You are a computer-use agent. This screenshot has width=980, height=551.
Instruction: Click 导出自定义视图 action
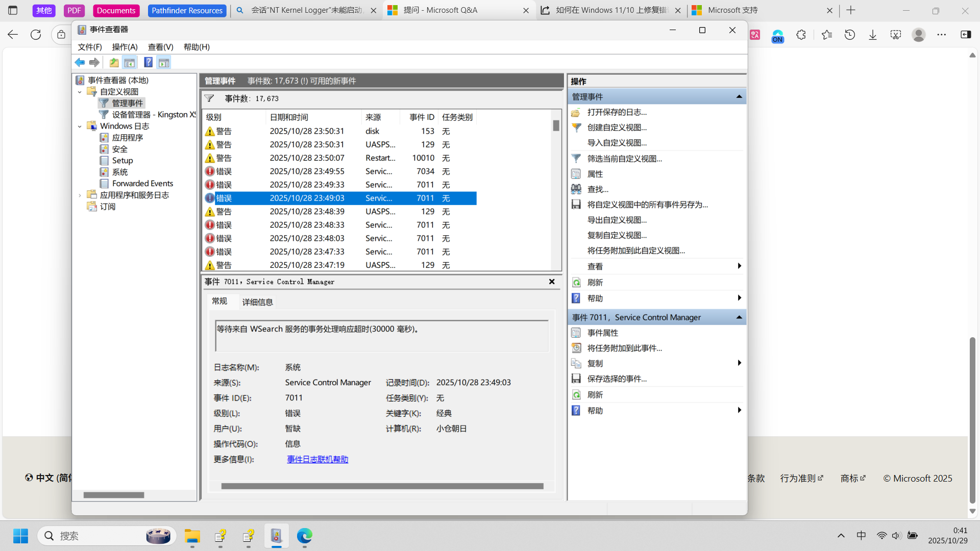coord(617,220)
